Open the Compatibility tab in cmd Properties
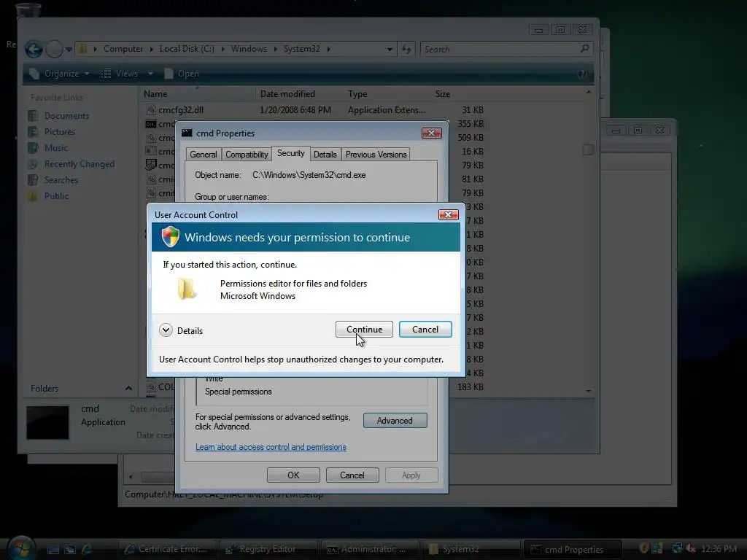747x560 pixels. tap(247, 155)
